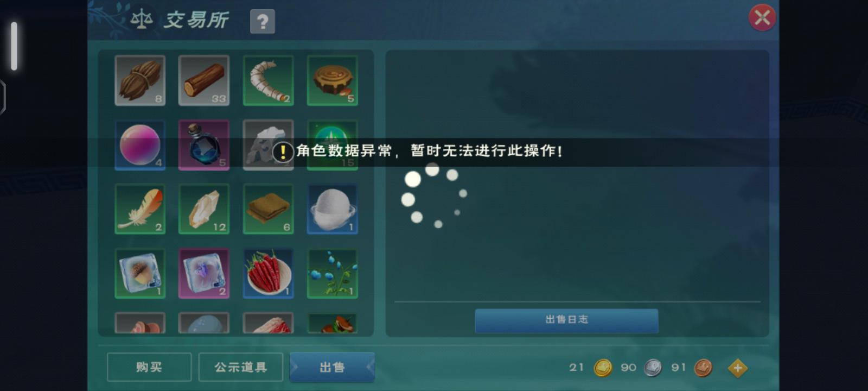Select the 出售 tab
Screen dimensions: 868x391
332,367
